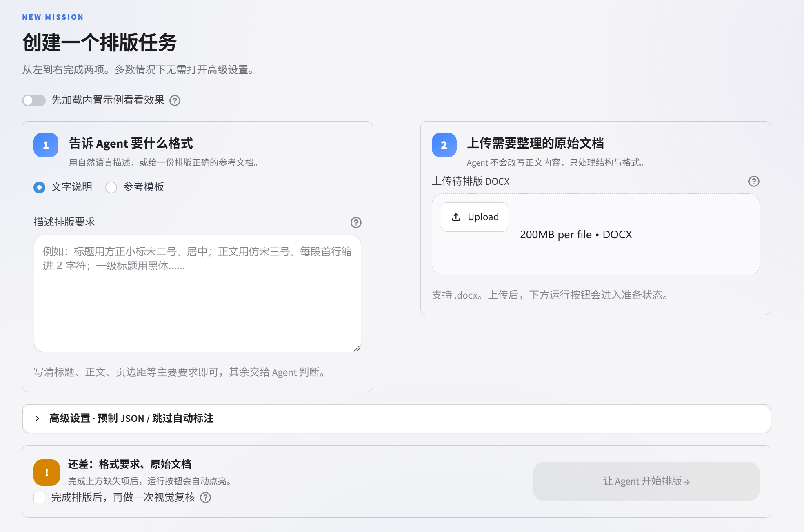Click help icon beside 先加载内置示例看看效果
Screen dimensions: 804x532
click(175, 100)
